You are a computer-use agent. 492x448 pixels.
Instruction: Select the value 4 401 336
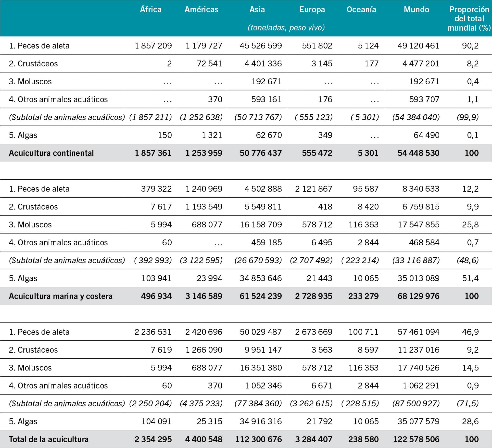pos(263,63)
